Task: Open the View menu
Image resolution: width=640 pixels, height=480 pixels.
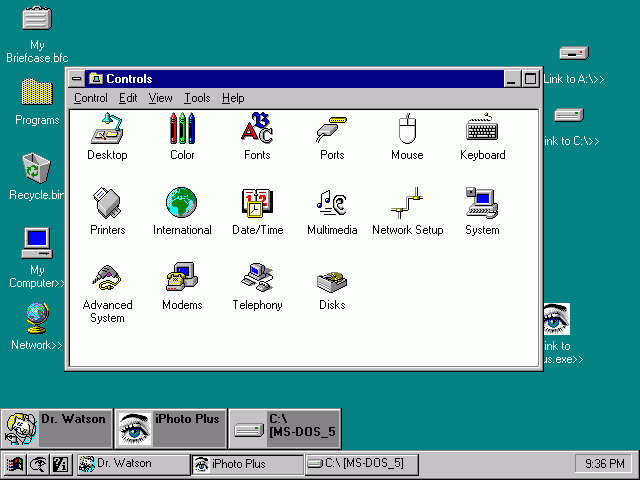Action: click(160, 98)
